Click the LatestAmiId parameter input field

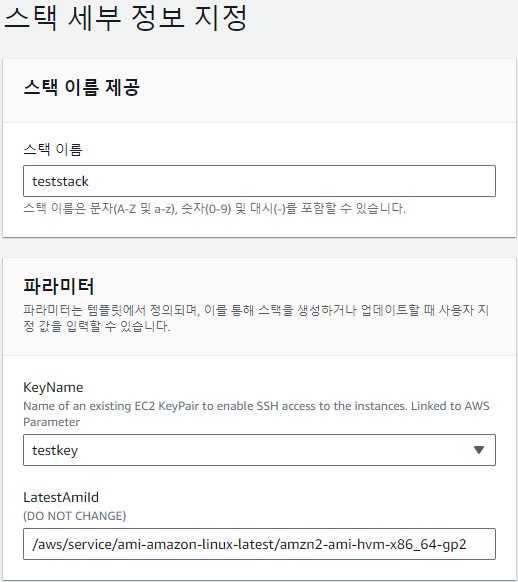tap(259, 544)
